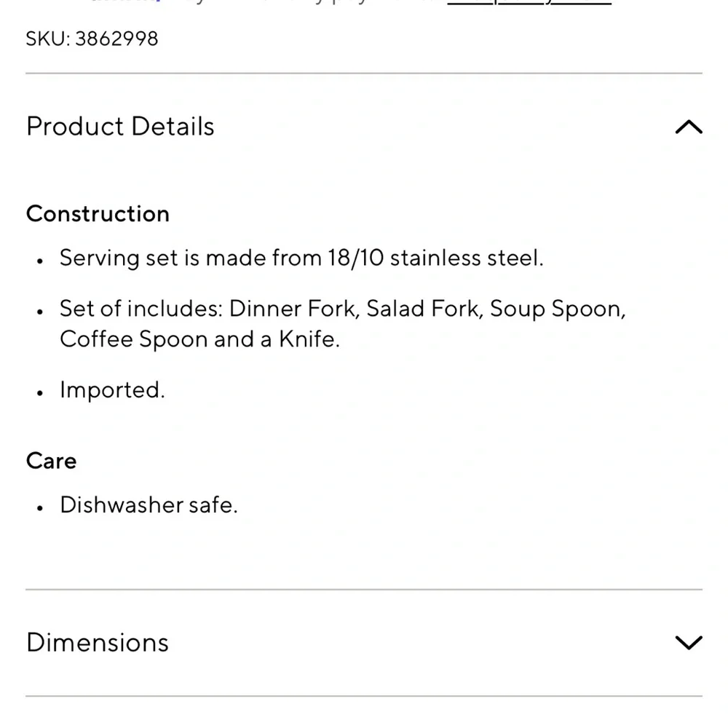Click the bullet before 'Set of includes'
This screenshot has width=728, height=728.
click(41, 311)
